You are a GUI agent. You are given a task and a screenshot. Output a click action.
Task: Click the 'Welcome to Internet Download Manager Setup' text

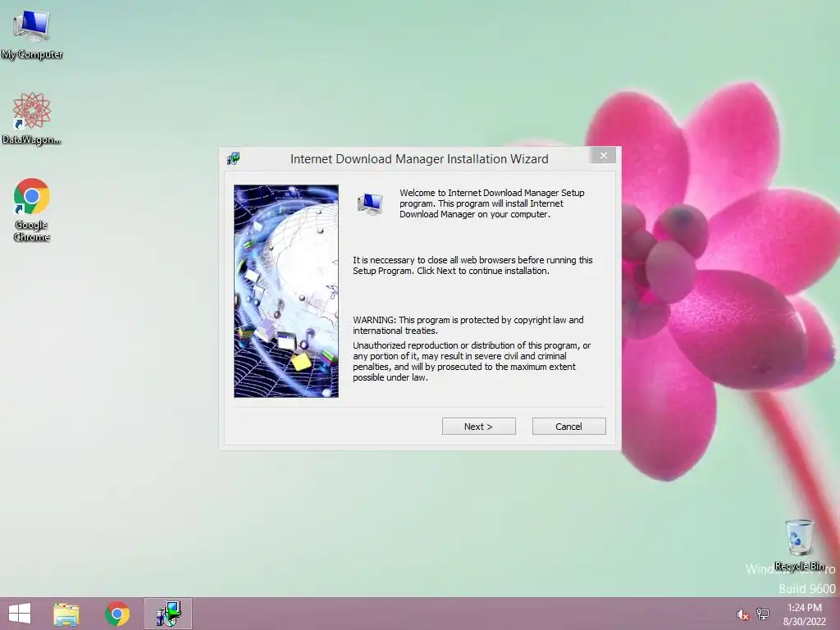(492, 203)
